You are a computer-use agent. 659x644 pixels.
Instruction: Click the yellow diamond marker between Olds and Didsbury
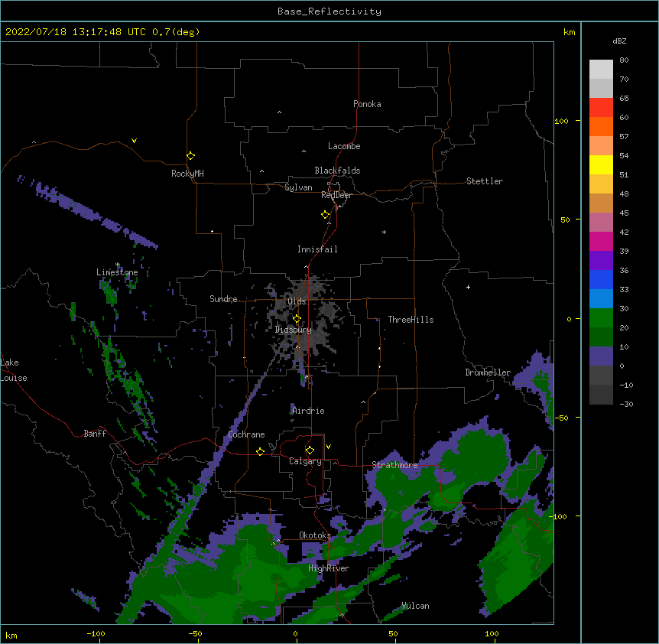pos(297,318)
